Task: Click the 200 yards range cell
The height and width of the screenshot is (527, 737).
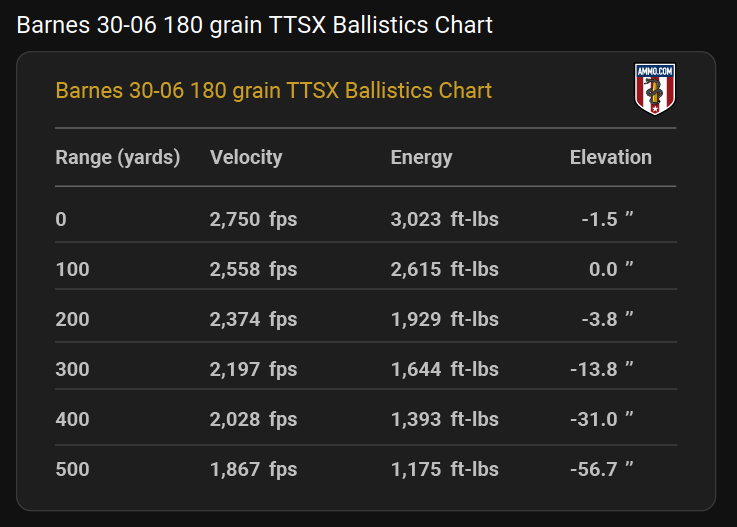Action: [72, 319]
